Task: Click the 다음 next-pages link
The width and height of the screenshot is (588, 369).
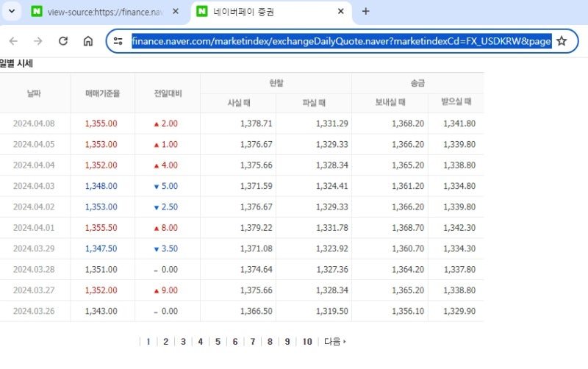Action: click(x=335, y=342)
